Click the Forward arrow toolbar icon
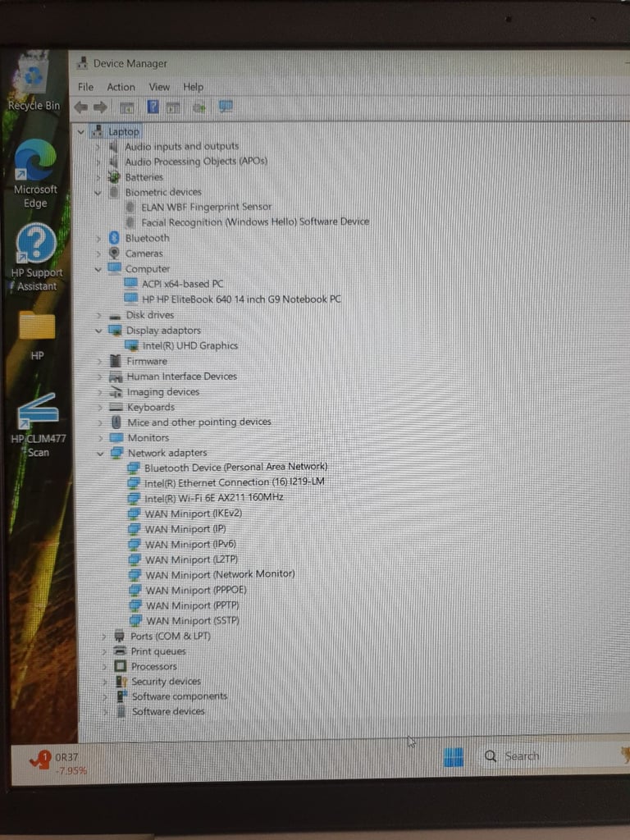The width and height of the screenshot is (630, 840). (x=100, y=107)
